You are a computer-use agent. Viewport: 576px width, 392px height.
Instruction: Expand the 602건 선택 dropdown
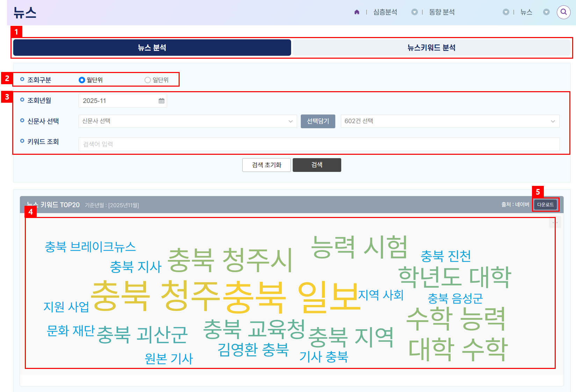pos(450,121)
